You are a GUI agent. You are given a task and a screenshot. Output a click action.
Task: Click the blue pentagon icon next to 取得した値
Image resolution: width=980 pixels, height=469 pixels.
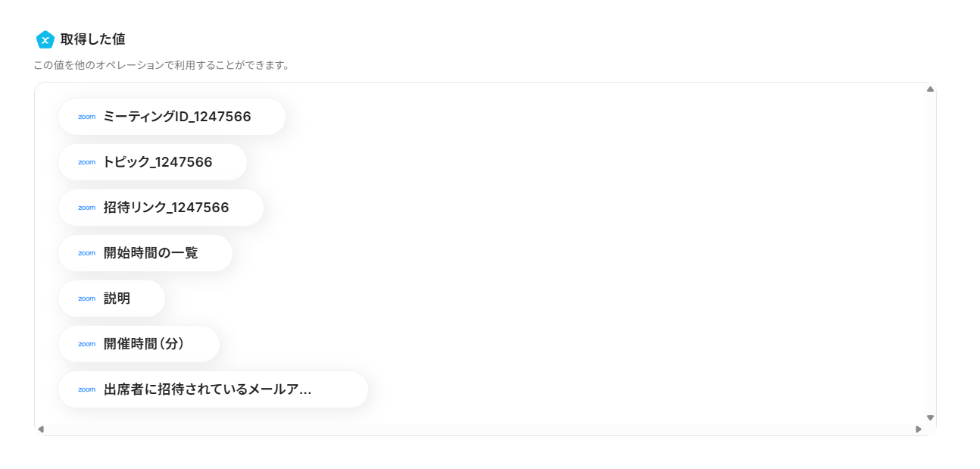coord(45,39)
